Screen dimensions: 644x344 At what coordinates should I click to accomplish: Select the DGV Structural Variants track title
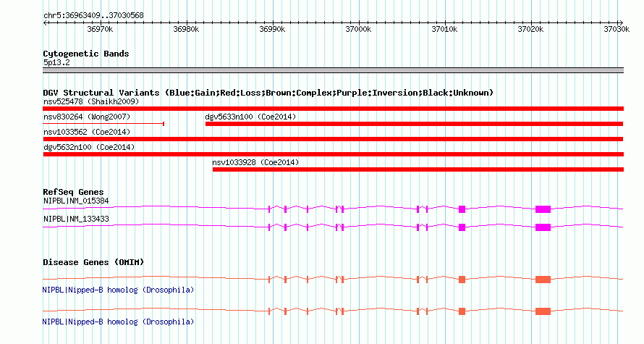(x=268, y=93)
